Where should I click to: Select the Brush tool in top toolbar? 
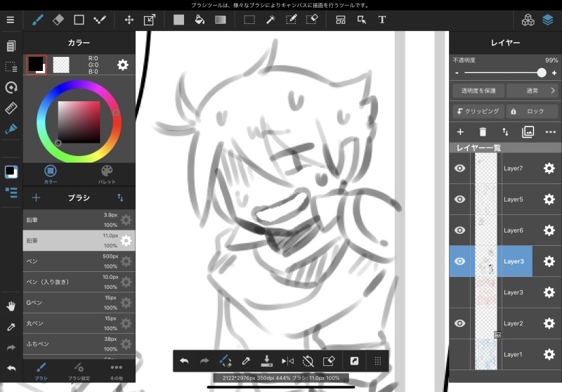coord(38,20)
